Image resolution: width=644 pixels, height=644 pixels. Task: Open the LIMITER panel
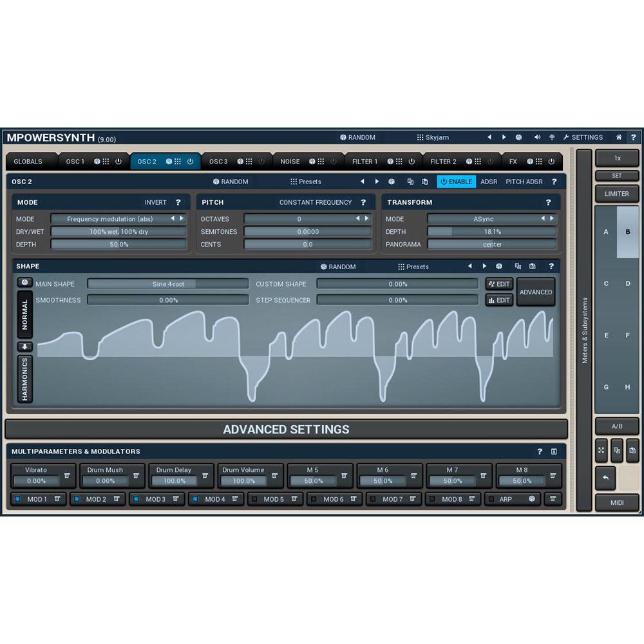[x=617, y=193]
